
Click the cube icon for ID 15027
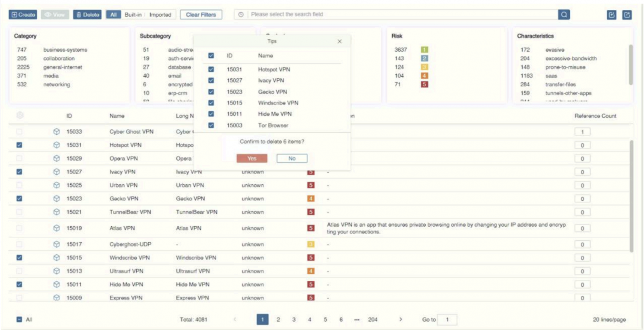click(57, 172)
